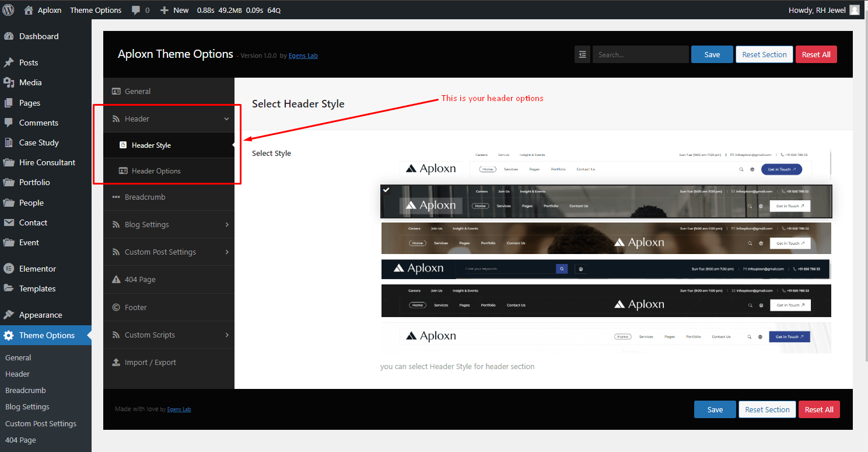Viewport: 868px width, 452px height.
Task: Select the white header style with blue button
Action: tap(605, 164)
